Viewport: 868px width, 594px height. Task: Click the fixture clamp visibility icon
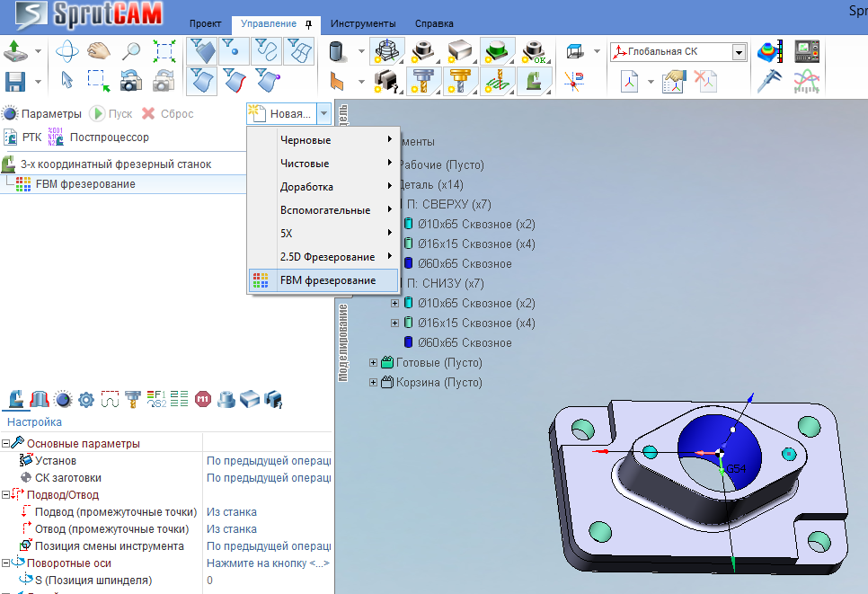point(387,81)
